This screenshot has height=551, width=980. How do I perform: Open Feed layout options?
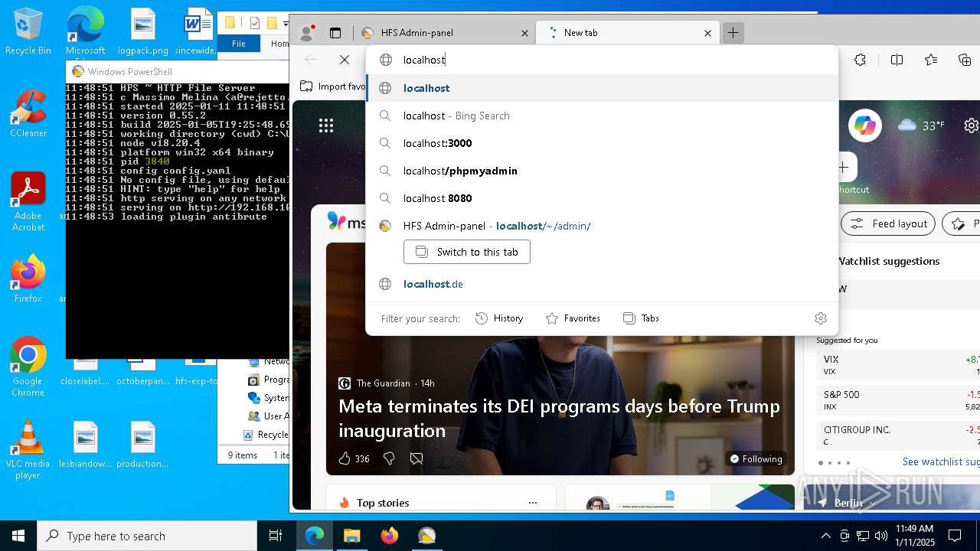[888, 223]
